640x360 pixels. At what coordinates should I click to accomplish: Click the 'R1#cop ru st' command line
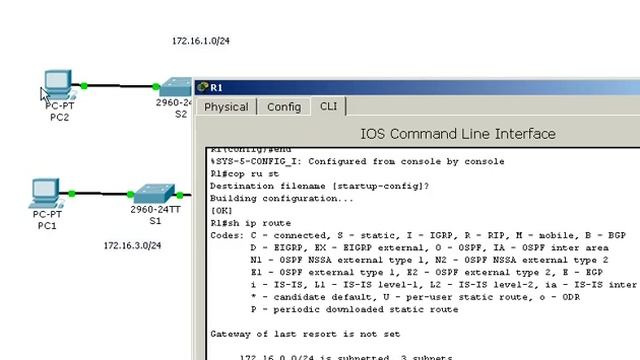[244, 174]
